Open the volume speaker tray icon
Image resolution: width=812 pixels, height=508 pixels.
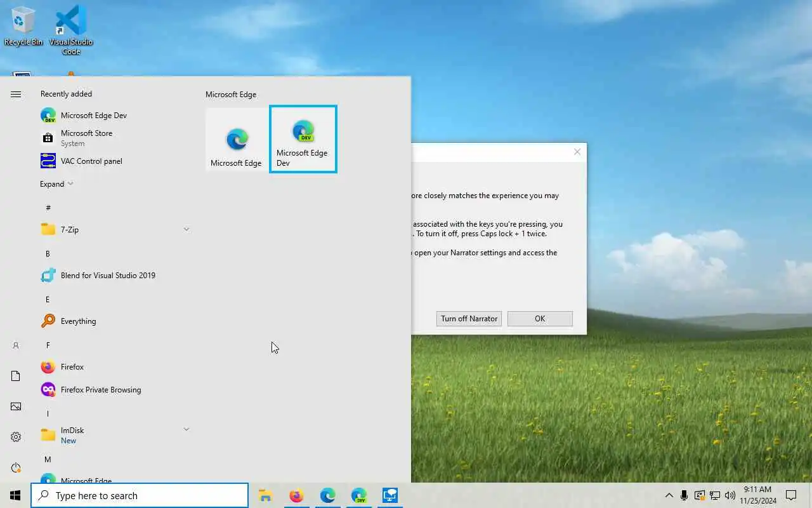point(730,495)
